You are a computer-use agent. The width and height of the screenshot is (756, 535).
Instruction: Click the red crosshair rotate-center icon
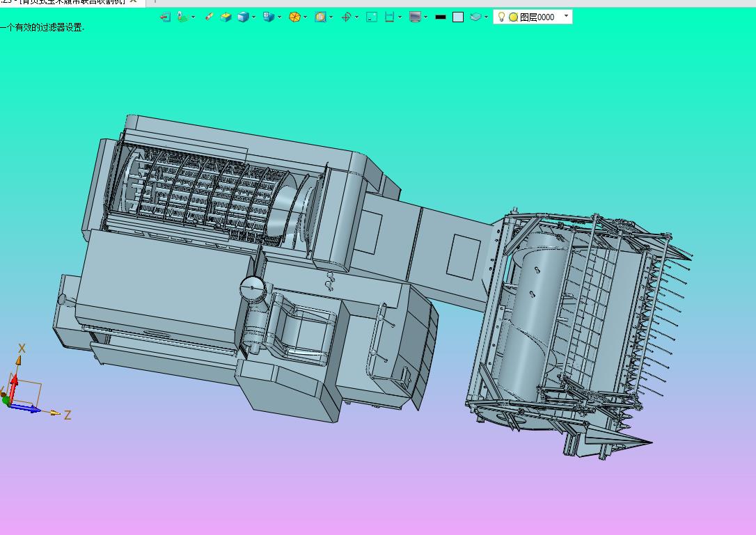[x=346, y=17]
